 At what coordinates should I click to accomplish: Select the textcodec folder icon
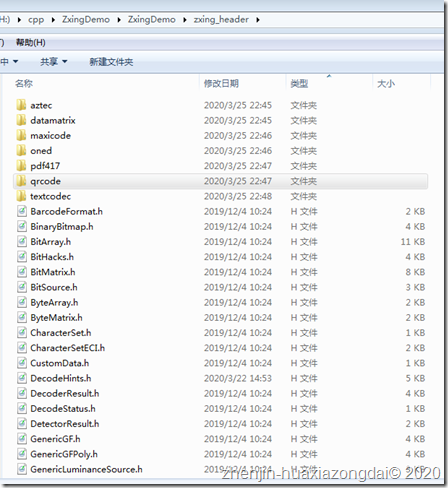[21, 196]
